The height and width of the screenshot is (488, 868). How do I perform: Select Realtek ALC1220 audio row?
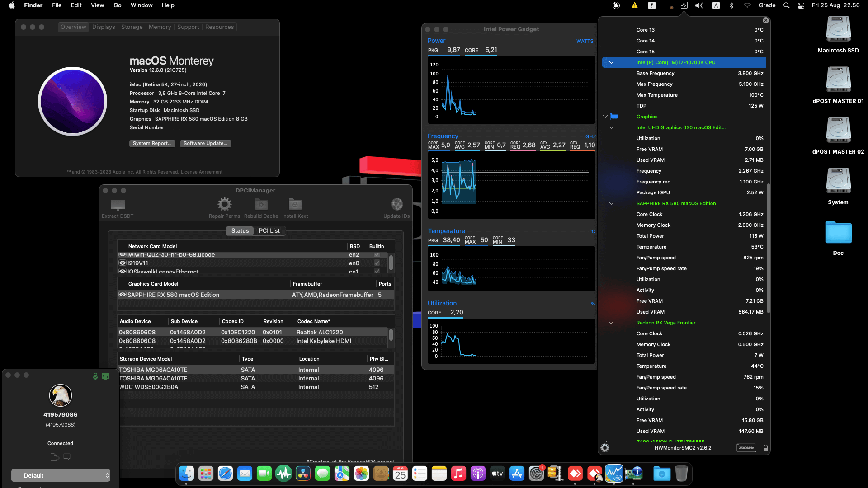[253, 332]
